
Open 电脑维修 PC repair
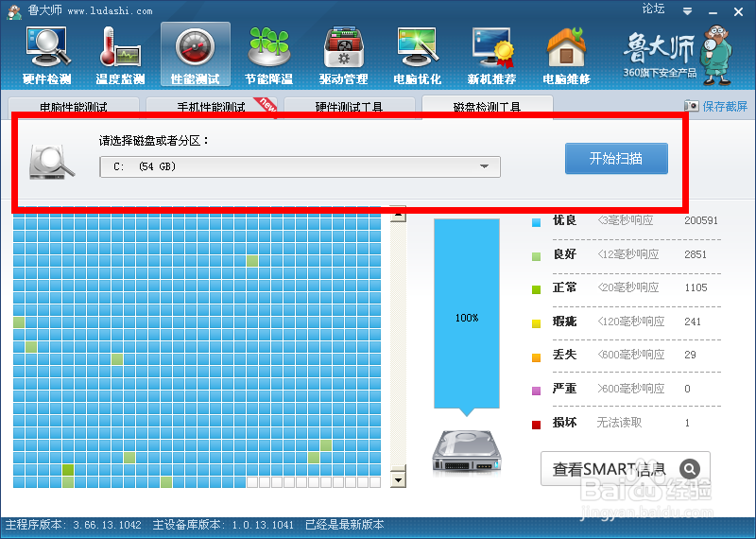566,55
